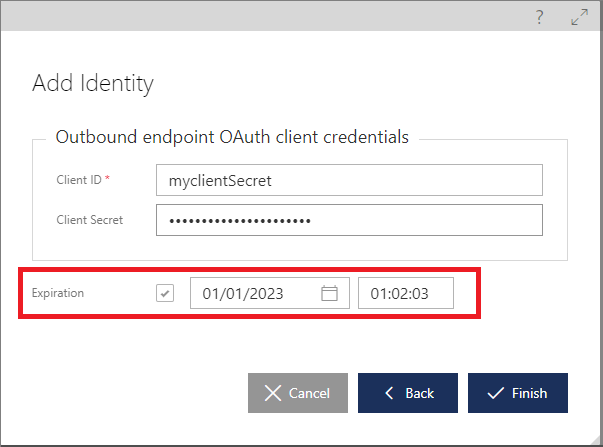Select the expiration date field 01/01/2023
This screenshot has width=603, height=447.
270,293
